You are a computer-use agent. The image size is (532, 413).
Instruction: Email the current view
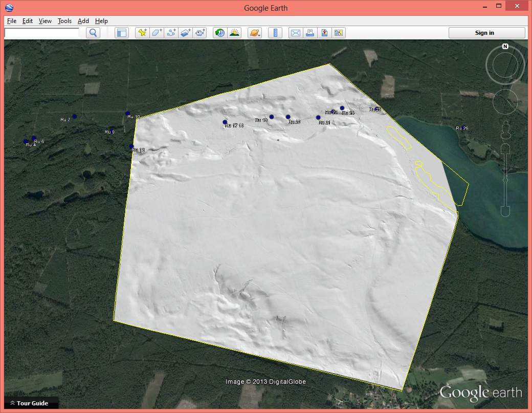pos(296,33)
